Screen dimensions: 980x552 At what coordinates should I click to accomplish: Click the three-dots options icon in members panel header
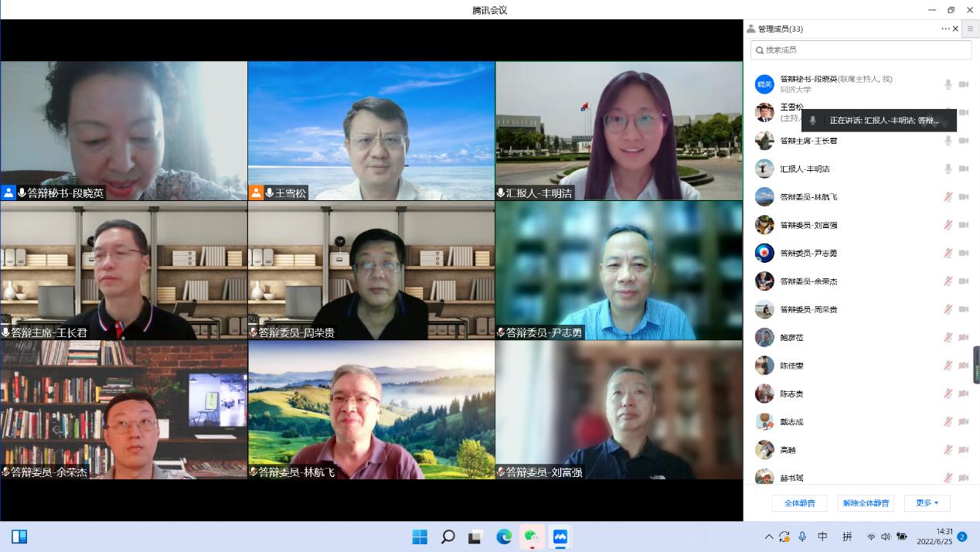(945, 29)
